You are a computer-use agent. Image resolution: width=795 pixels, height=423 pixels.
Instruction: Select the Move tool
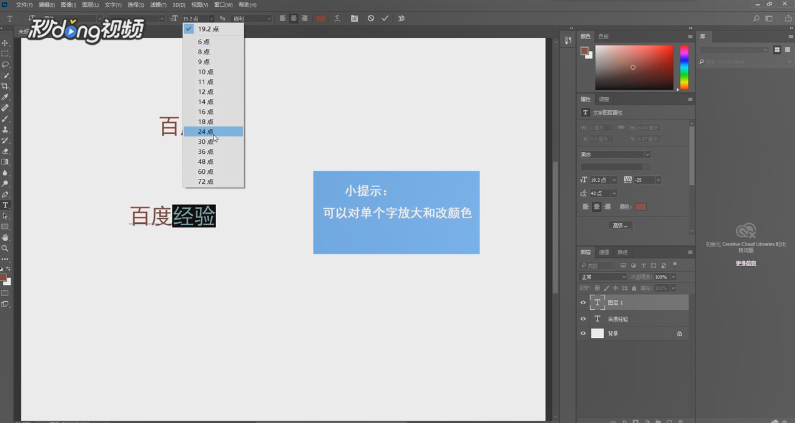coord(5,43)
